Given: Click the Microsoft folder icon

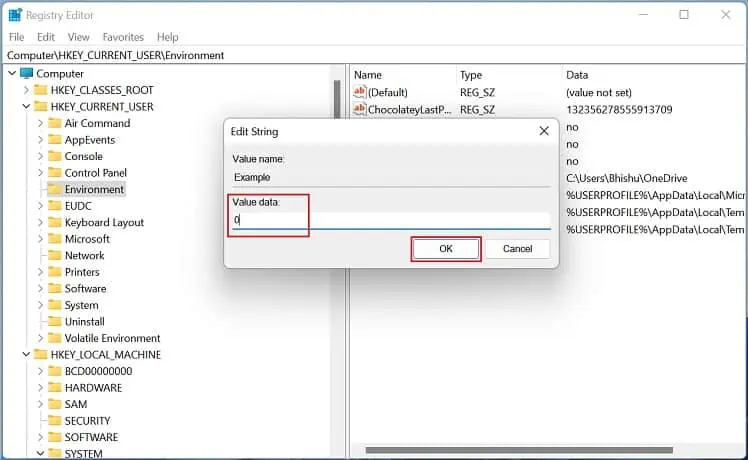Looking at the screenshot, I should coord(55,239).
